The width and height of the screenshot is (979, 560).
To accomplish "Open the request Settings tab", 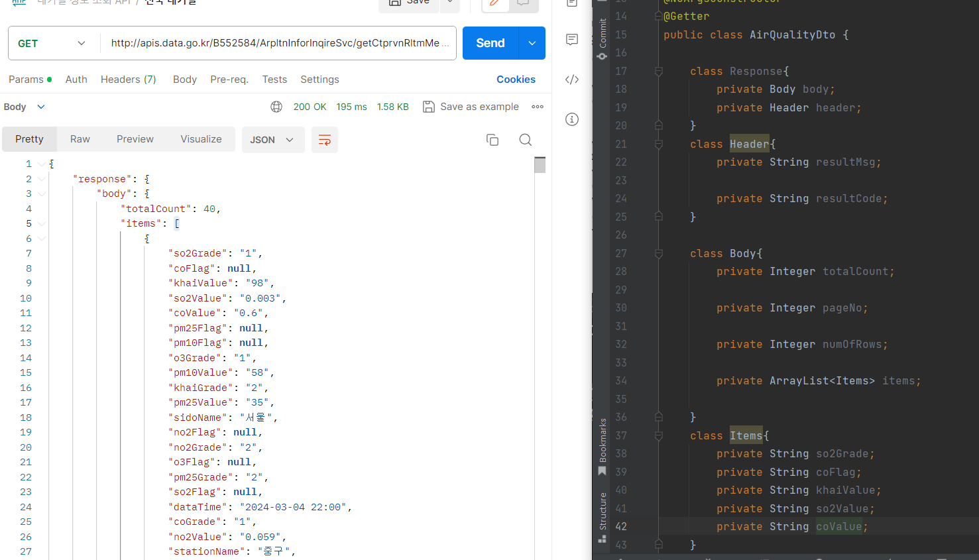I will point(319,80).
